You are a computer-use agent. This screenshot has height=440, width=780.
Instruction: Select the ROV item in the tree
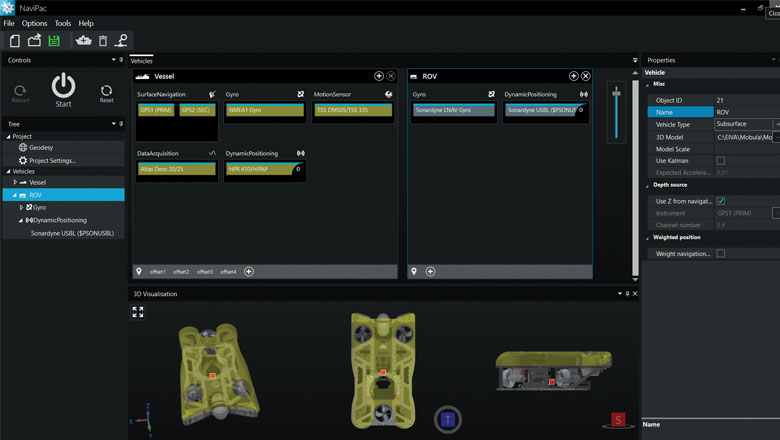pos(64,195)
